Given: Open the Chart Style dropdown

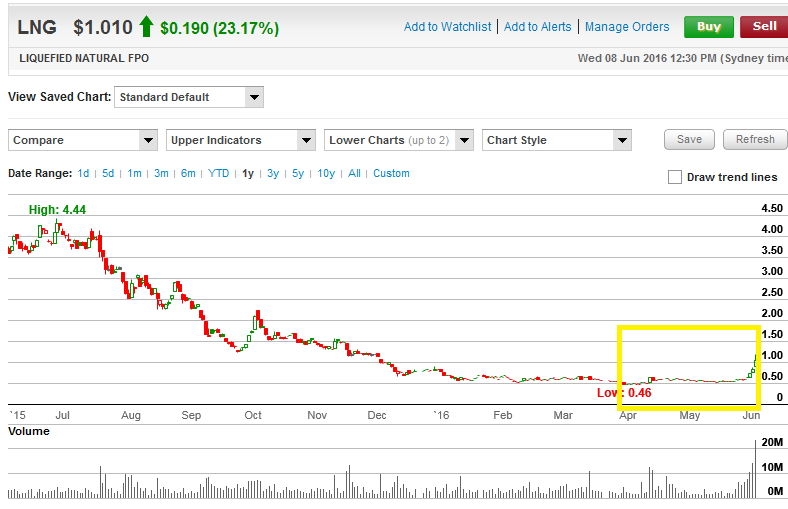Looking at the screenshot, I should (556, 140).
